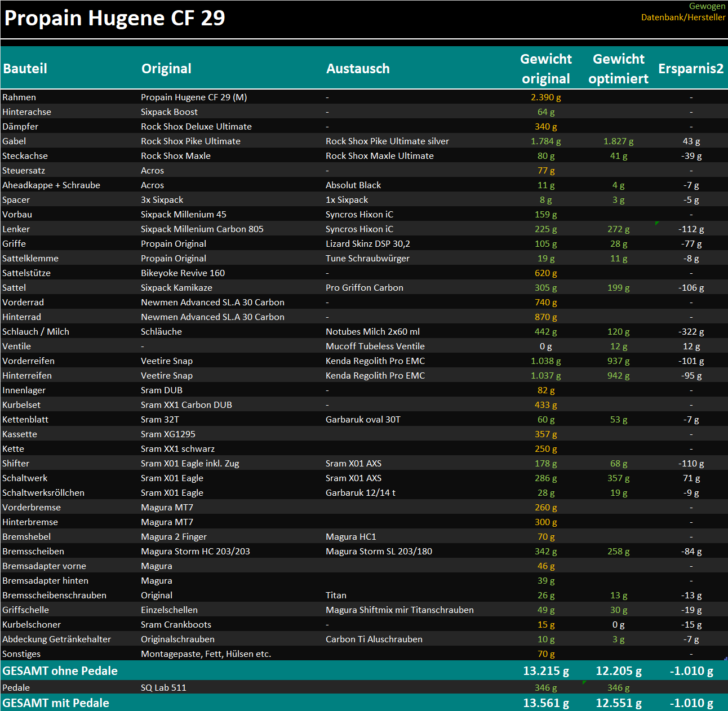The width and height of the screenshot is (728, 711).
Task: Select the '3x Sixpack' cell
Action: click(x=162, y=200)
